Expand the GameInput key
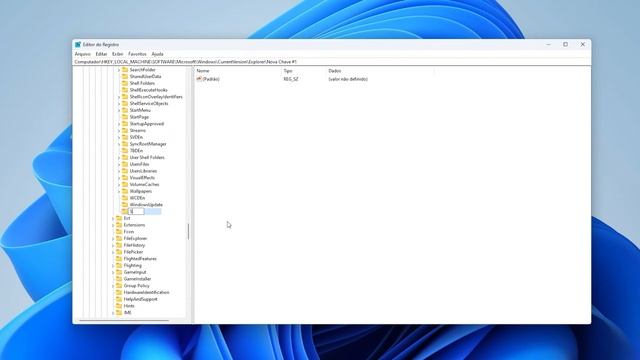This screenshot has height=360, width=640. [x=113, y=272]
